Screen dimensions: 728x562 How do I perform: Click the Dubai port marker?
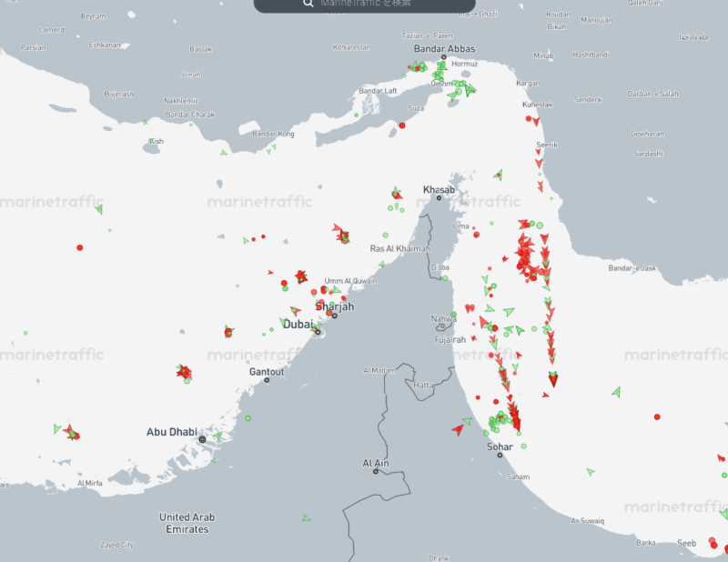pyautogui.click(x=318, y=332)
